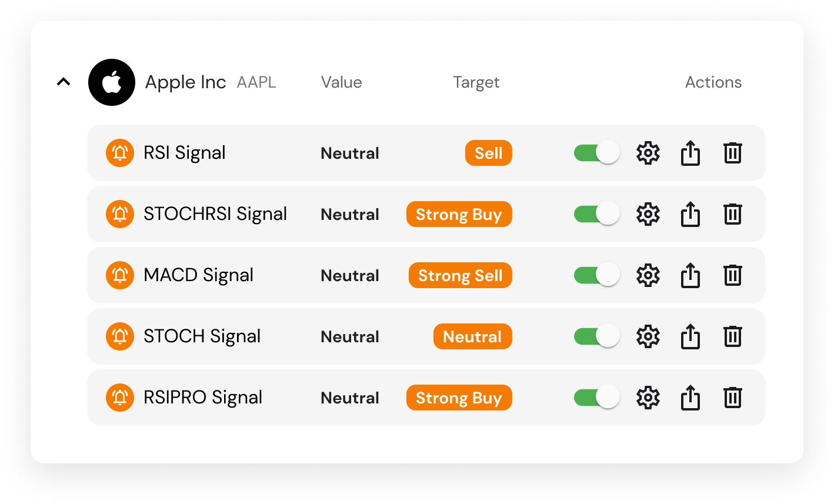Screen dimensions: 834x504
Task: Share the STOCH Signal alert
Action: click(690, 336)
